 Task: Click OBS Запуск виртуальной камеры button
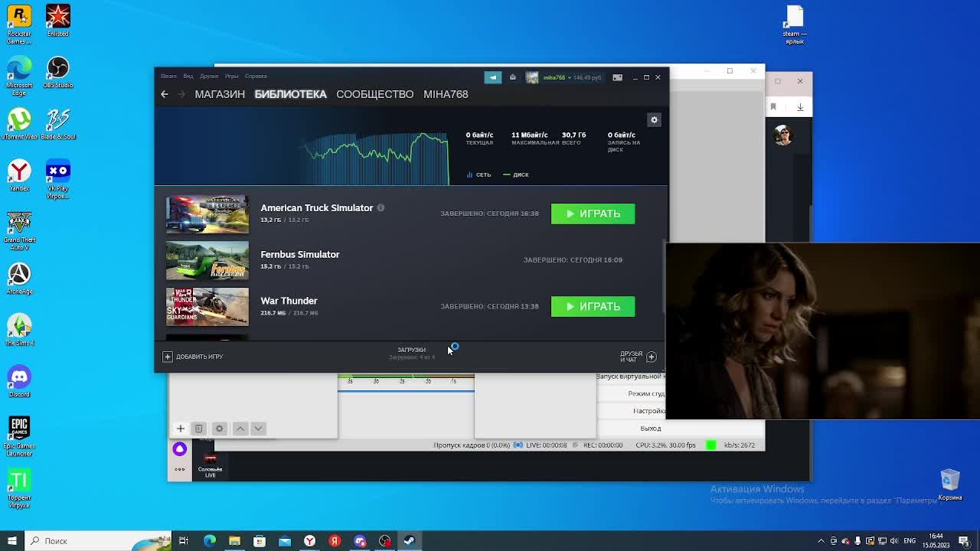[630, 377]
